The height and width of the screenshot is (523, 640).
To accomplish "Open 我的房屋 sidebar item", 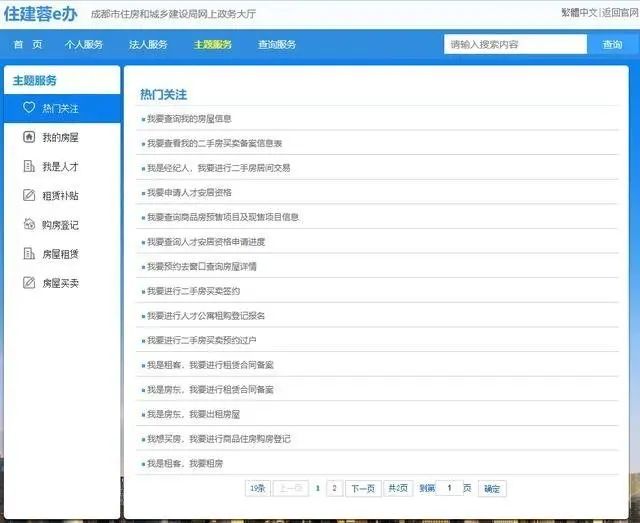I will click(62, 137).
